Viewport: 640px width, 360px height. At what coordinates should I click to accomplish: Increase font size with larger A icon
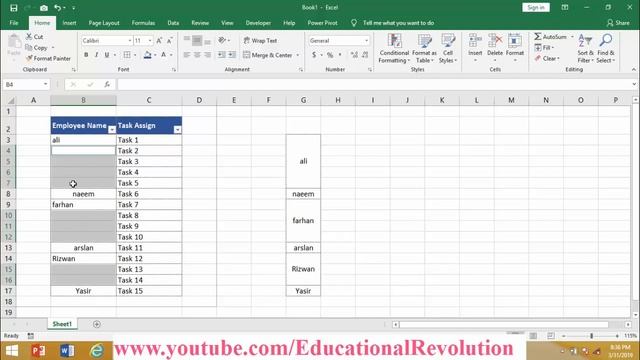point(159,40)
